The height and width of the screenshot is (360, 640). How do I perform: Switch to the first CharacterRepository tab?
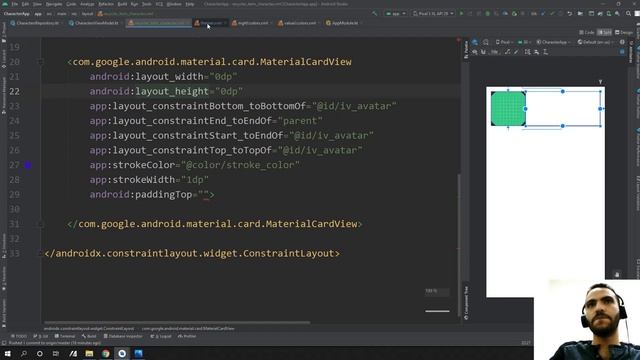point(36,23)
